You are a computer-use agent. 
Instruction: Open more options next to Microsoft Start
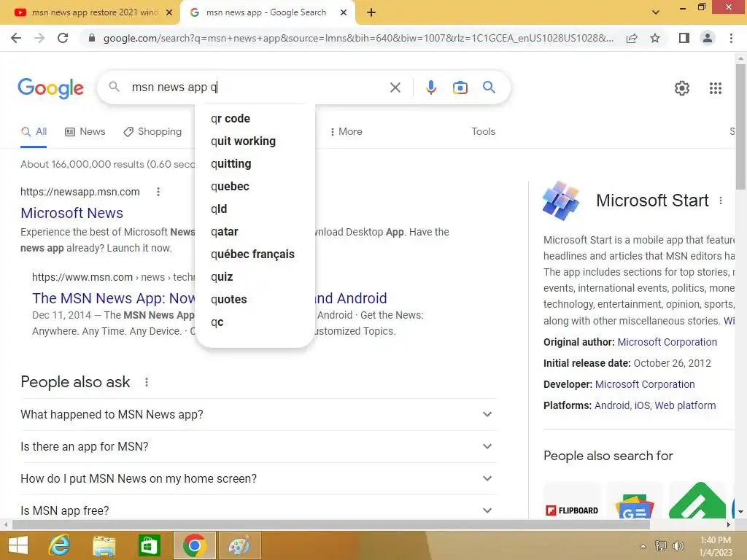[721, 201]
